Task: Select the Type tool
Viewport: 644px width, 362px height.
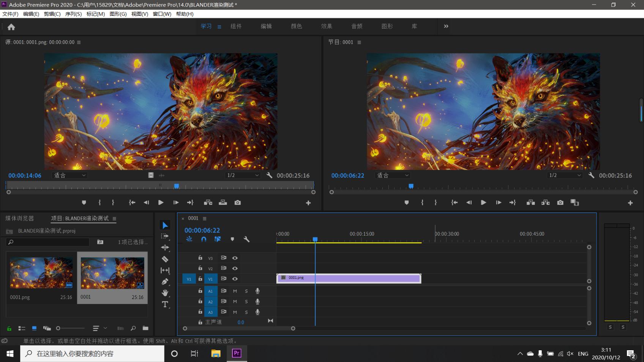Action: pyautogui.click(x=165, y=304)
